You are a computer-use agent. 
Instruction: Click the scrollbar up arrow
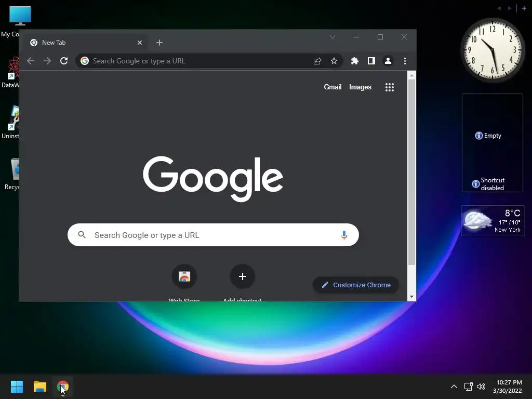tap(411, 75)
